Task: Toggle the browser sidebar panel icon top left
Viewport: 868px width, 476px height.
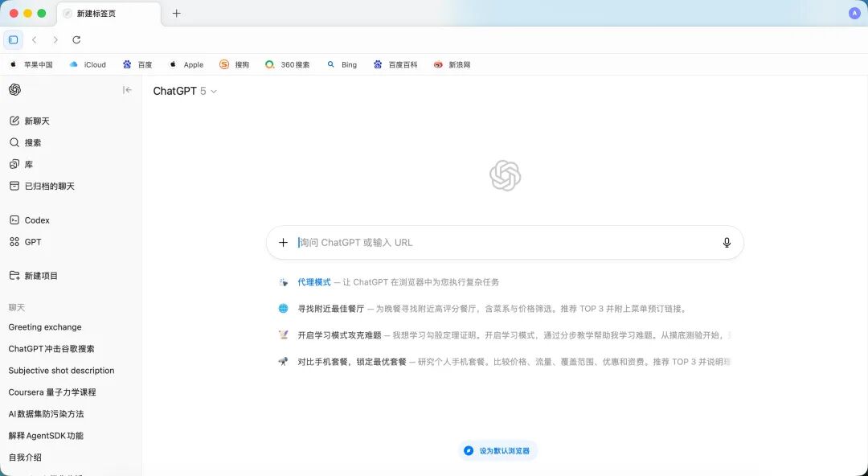Action: point(13,39)
